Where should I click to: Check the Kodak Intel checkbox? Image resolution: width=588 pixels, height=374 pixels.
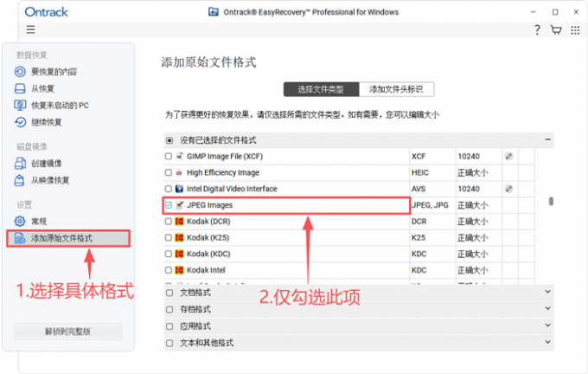(169, 270)
